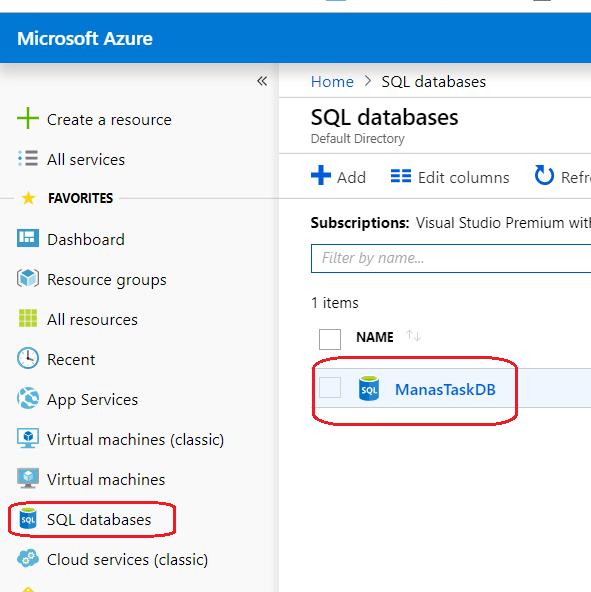Click the Cloud services (classic) gear-cloud icon
Image resolution: width=591 pixels, height=592 pixels.
[28, 558]
